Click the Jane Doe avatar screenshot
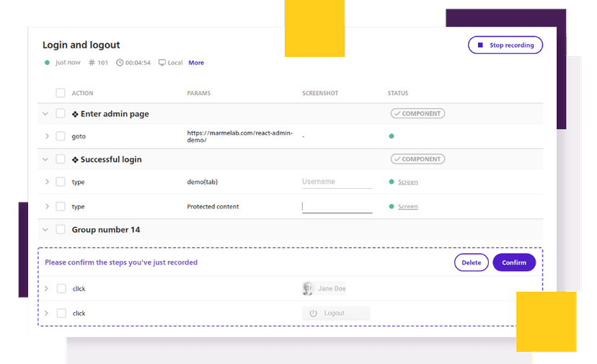Screen dimensions: 597x364 pos(324,288)
